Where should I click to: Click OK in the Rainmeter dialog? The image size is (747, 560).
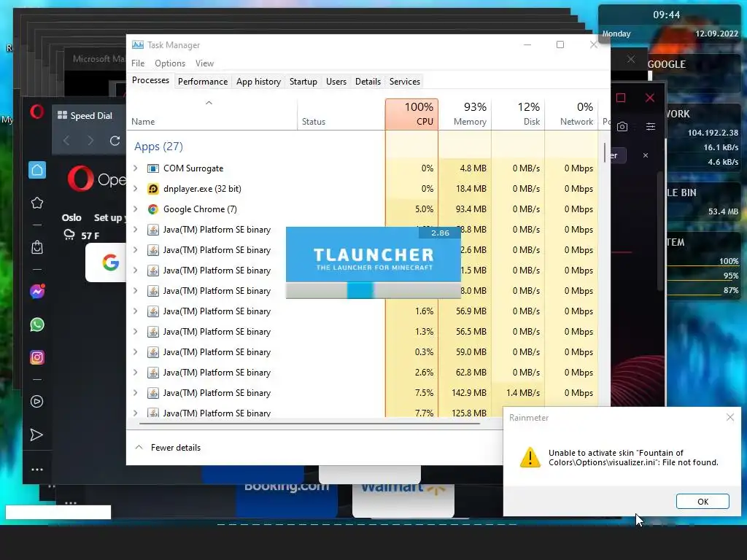[703, 502]
